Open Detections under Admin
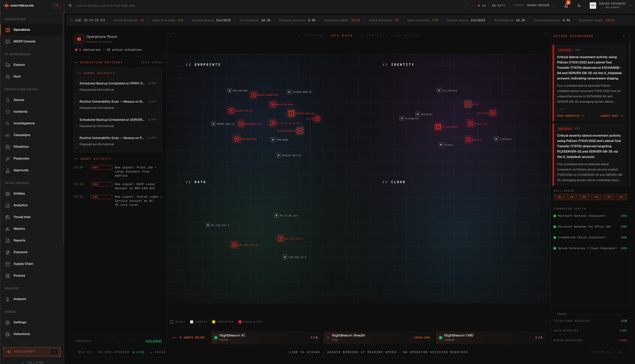Image resolution: width=635 pixels, height=364 pixels. [x=32, y=334]
